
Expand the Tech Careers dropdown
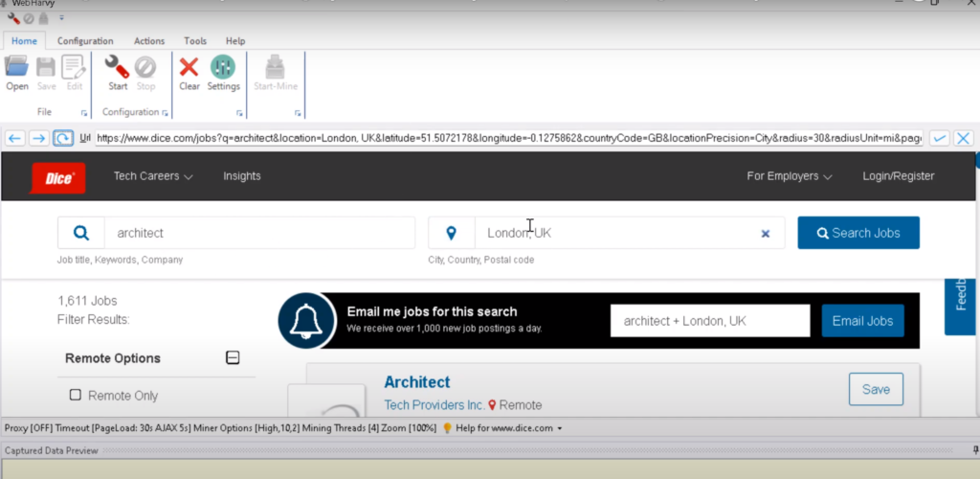[x=153, y=176]
